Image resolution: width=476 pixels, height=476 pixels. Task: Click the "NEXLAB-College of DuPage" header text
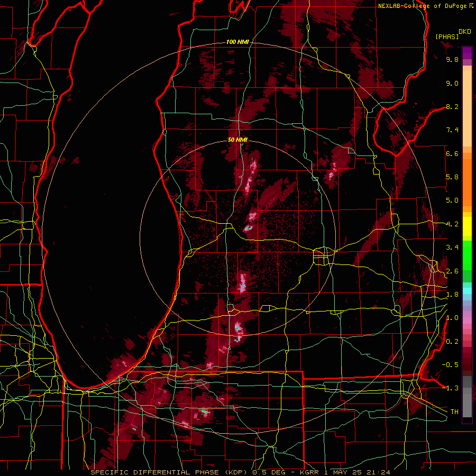click(x=422, y=6)
